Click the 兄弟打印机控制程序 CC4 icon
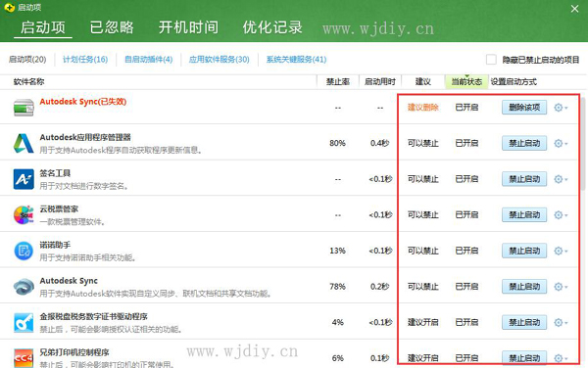The height and width of the screenshot is (368, 588). 24,358
